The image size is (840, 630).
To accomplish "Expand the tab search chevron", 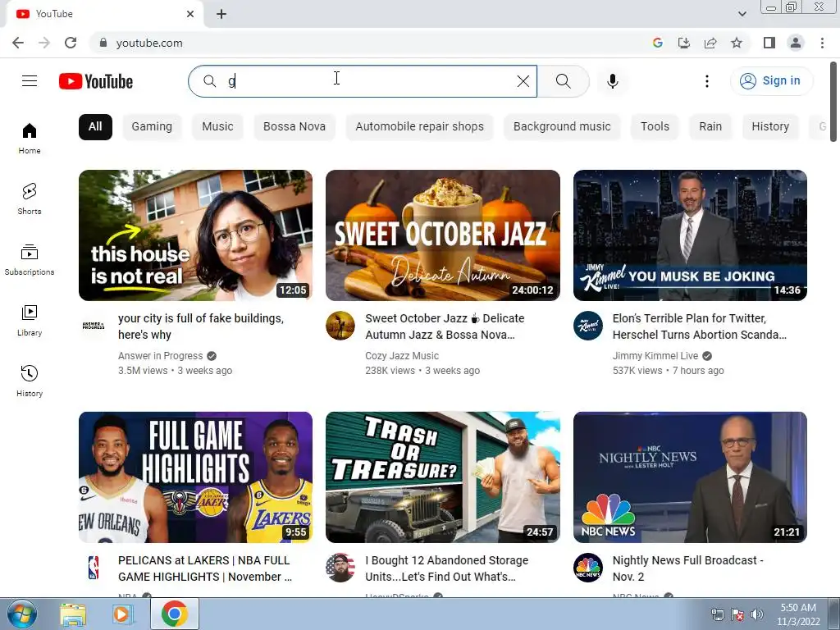I will [x=742, y=14].
